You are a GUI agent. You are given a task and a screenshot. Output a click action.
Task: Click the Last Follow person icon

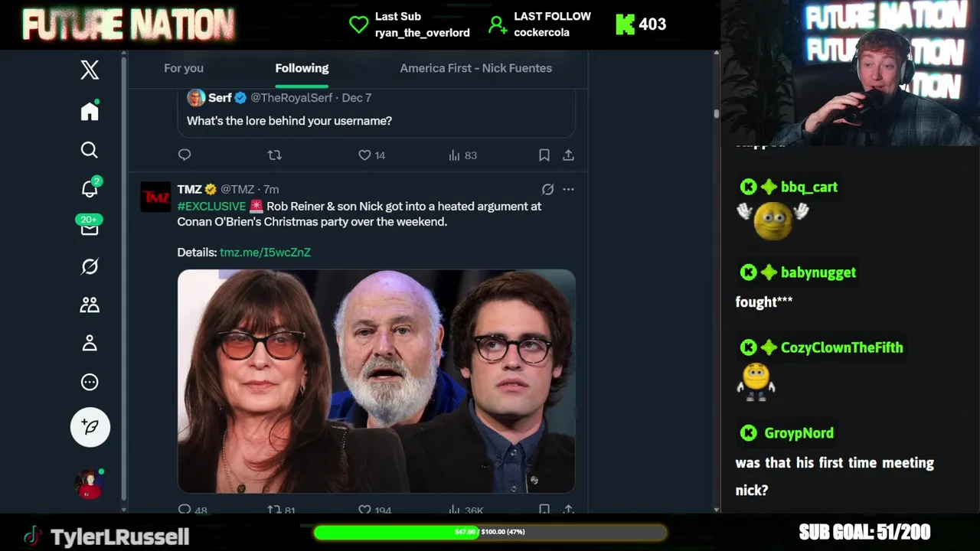pos(498,25)
